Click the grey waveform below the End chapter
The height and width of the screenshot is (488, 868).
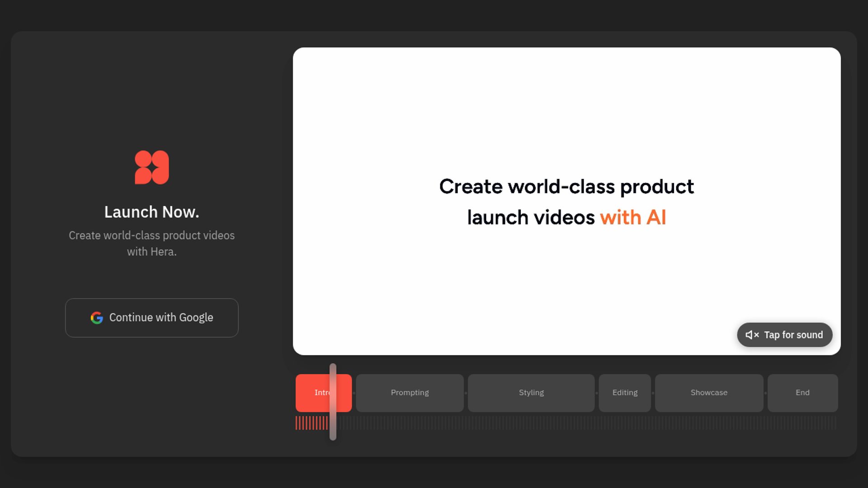coord(802,423)
